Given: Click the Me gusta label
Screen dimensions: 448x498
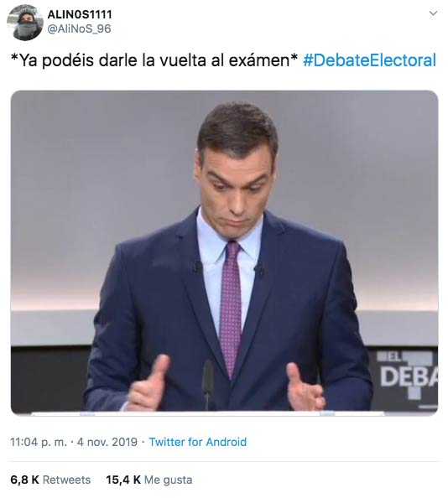Looking at the screenshot, I should (x=169, y=480).
